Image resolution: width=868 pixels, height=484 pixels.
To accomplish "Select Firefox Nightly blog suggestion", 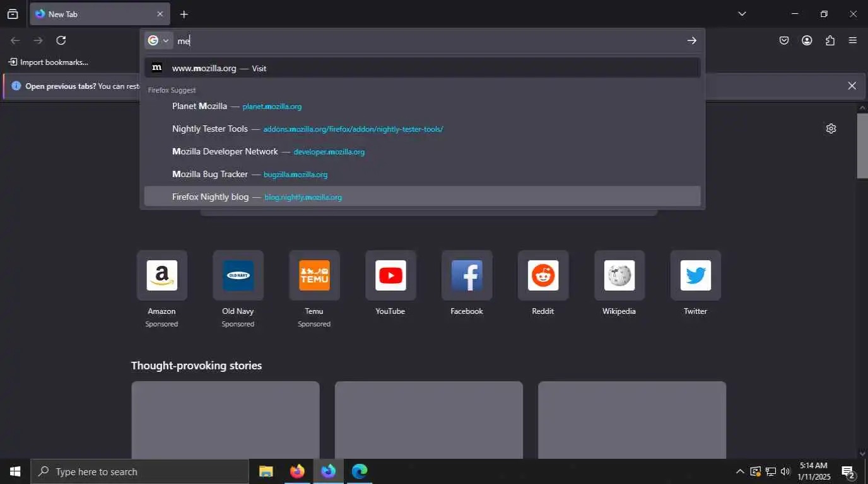I will (x=422, y=197).
